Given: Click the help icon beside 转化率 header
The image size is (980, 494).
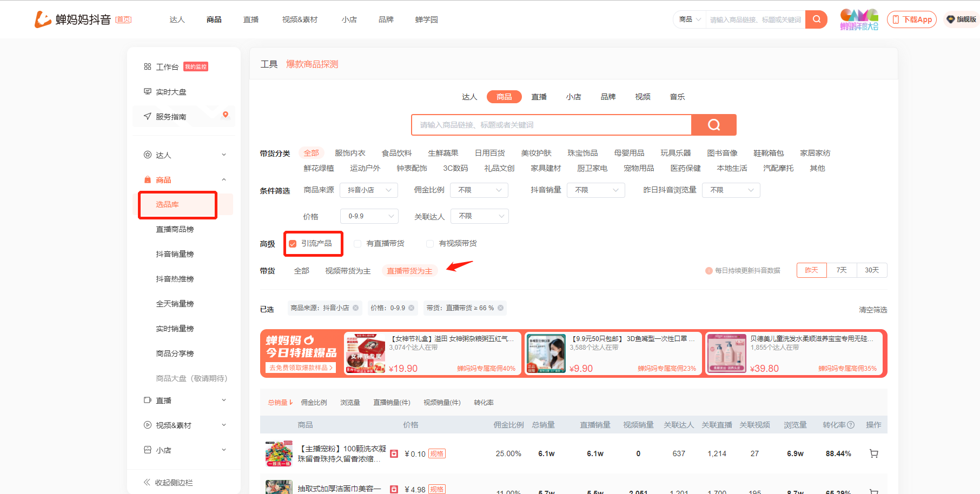Looking at the screenshot, I should coord(851,425).
